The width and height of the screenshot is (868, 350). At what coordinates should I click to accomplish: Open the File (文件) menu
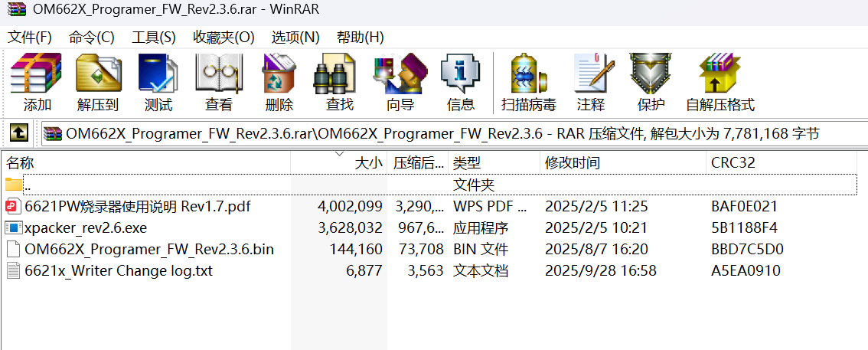(30, 37)
